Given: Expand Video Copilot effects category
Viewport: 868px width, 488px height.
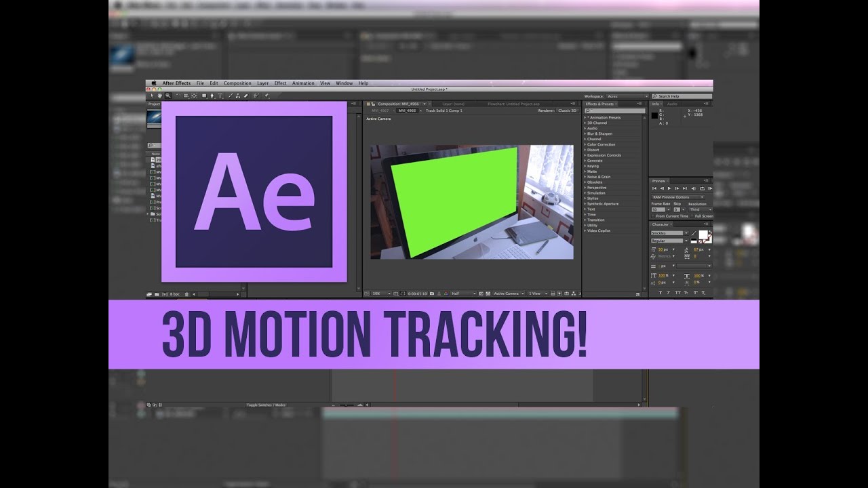Looking at the screenshot, I should pos(585,230).
